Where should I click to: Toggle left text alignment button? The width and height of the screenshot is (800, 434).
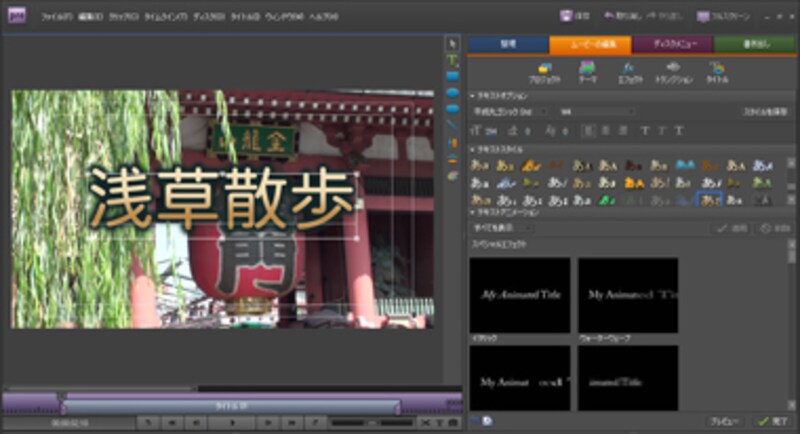(588, 130)
